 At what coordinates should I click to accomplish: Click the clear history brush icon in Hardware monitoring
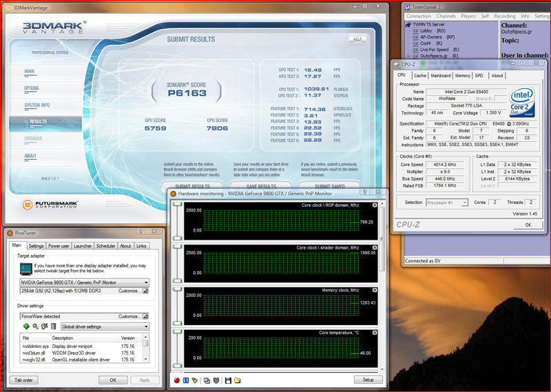[x=195, y=380]
